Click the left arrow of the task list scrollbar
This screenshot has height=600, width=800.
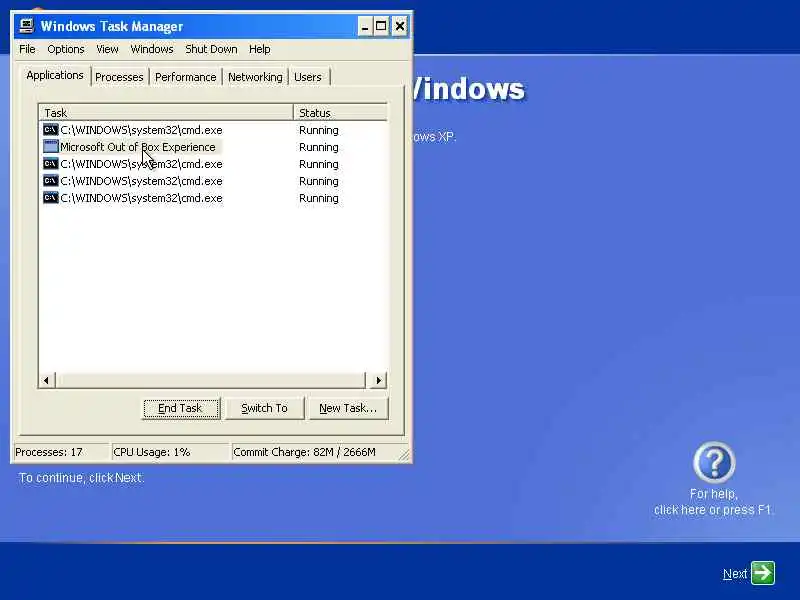click(46, 380)
